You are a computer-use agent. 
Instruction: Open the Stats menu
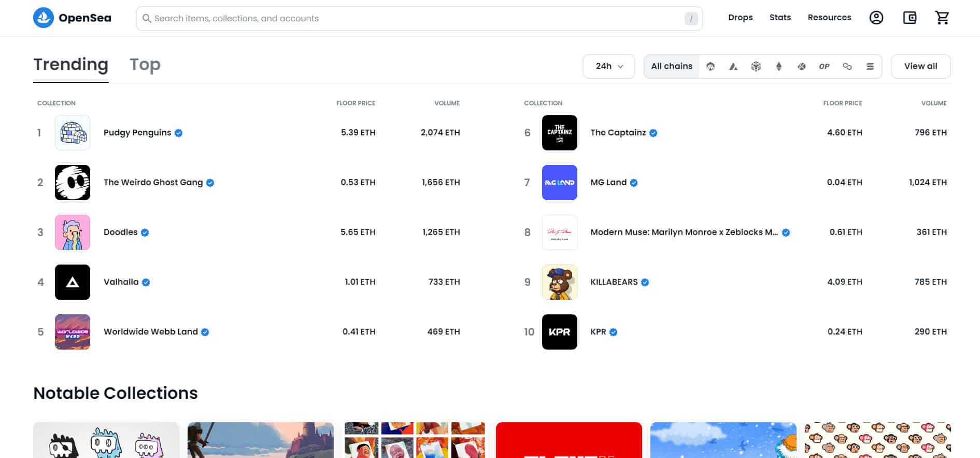pyautogui.click(x=780, y=18)
